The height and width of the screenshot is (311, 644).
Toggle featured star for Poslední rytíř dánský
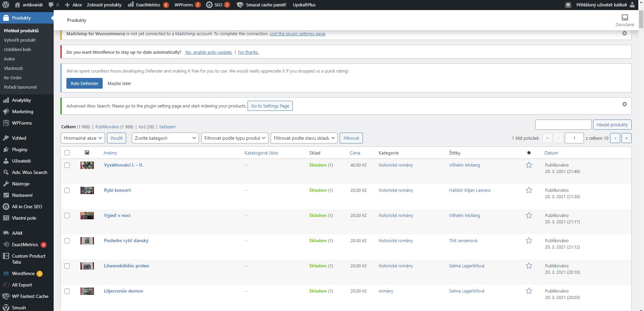(x=529, y=240)
